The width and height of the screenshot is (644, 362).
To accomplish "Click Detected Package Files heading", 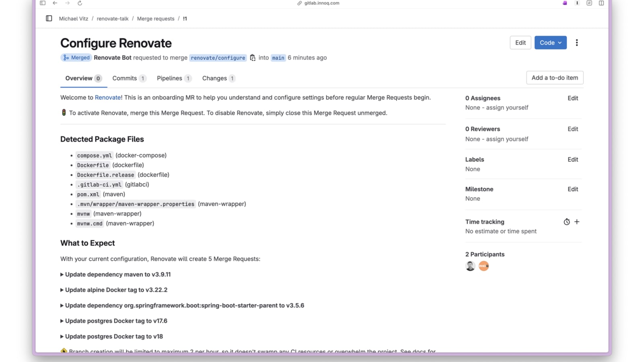I will click(102, 139).
